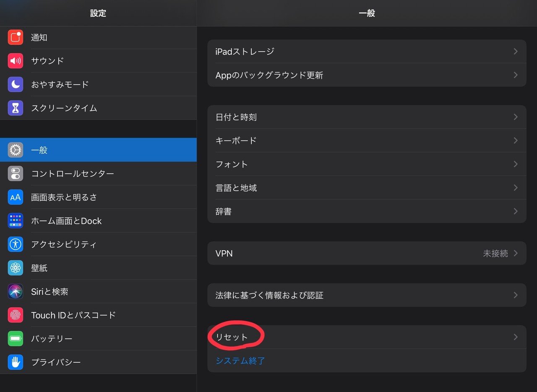537x392 pixels.
Task: Tap システム終了 shutdown link
Action: tap(240, 361)
